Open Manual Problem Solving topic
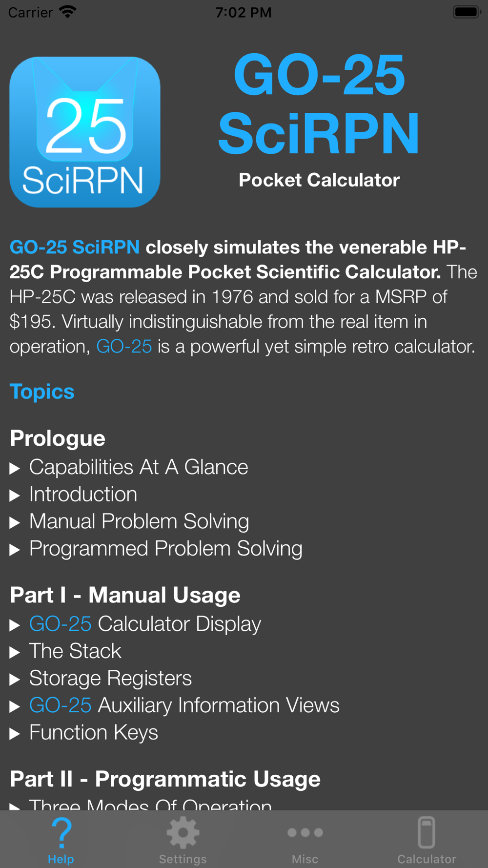This screenshot has width=488, height=868. [139, 521]
